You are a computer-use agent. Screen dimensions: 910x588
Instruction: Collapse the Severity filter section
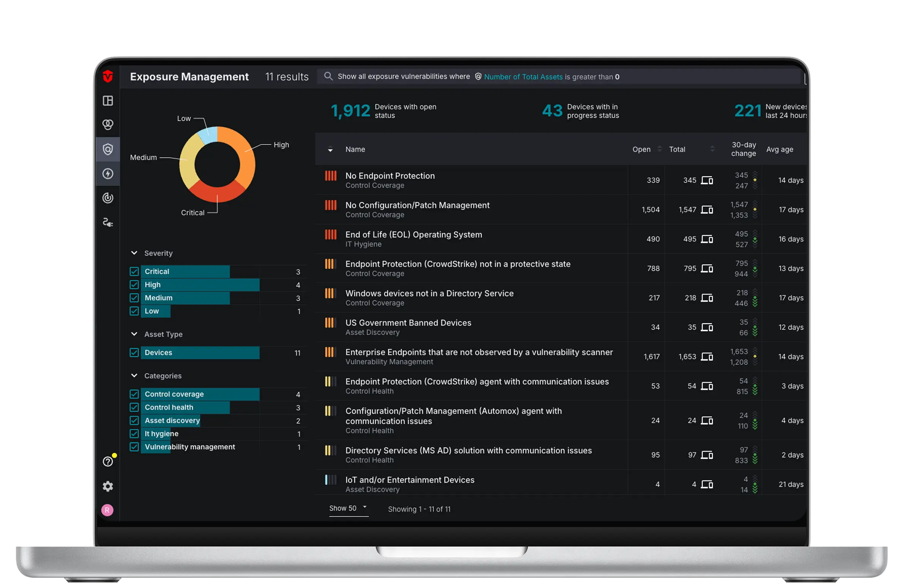(x=134, y=253)
